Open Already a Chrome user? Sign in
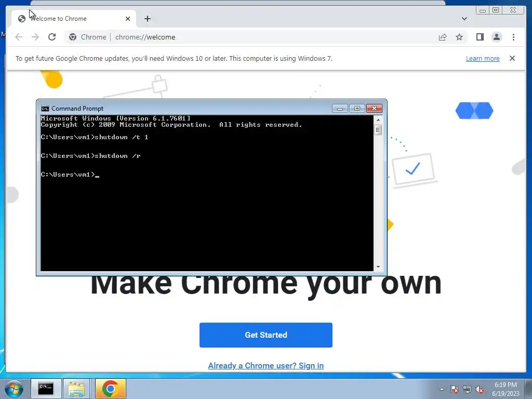This screenshot has width=532, height=399. pyautogui.click(x=266, y=366)
